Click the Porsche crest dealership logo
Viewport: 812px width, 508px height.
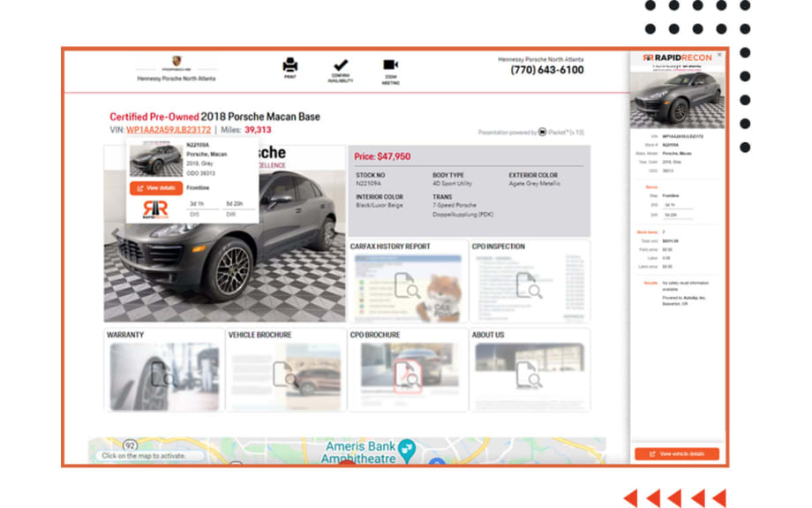[177, 61]
